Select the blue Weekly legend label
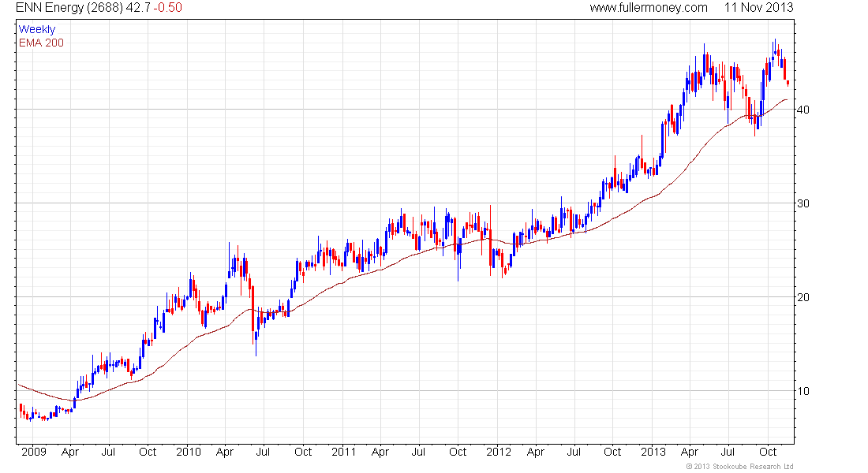 point(37,29)
